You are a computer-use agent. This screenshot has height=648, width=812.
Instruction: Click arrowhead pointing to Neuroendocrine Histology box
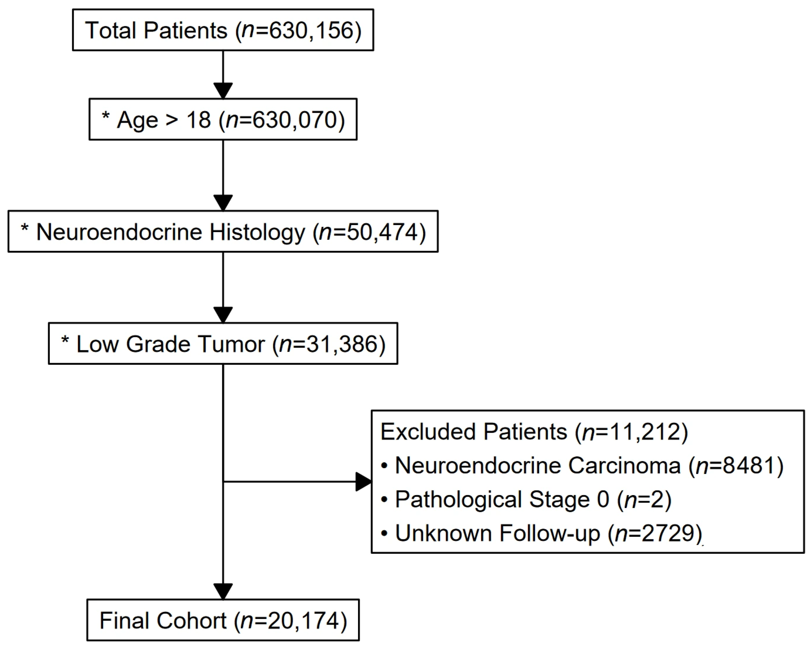[x=223, y=203]
